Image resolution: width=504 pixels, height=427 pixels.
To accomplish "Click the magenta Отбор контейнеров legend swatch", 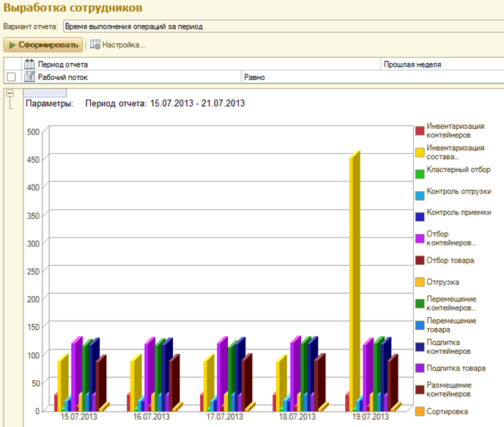I will click(x=420, y=238).
